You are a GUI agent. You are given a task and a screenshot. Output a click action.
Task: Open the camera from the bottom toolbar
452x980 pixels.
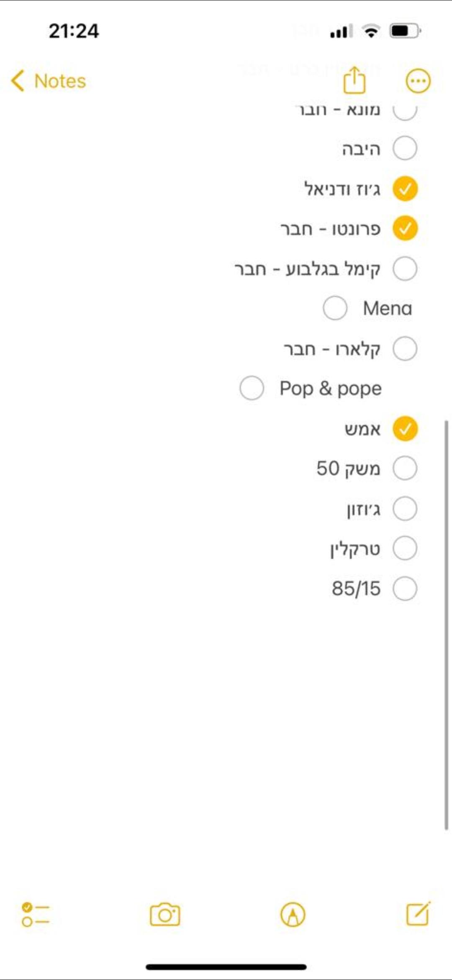(165, 914)
